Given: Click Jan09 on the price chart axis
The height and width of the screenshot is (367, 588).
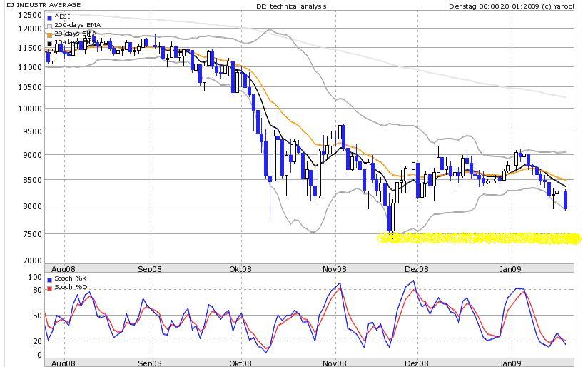Looking at the screenshot, I should (x=510, y=269).
